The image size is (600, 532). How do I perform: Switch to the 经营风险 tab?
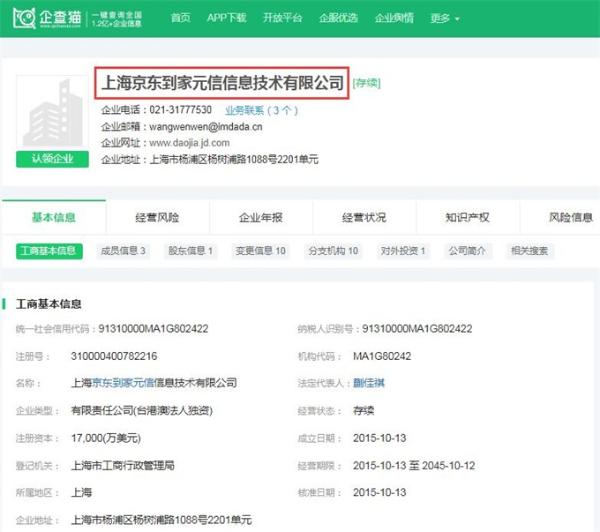(x=157, y=217)
